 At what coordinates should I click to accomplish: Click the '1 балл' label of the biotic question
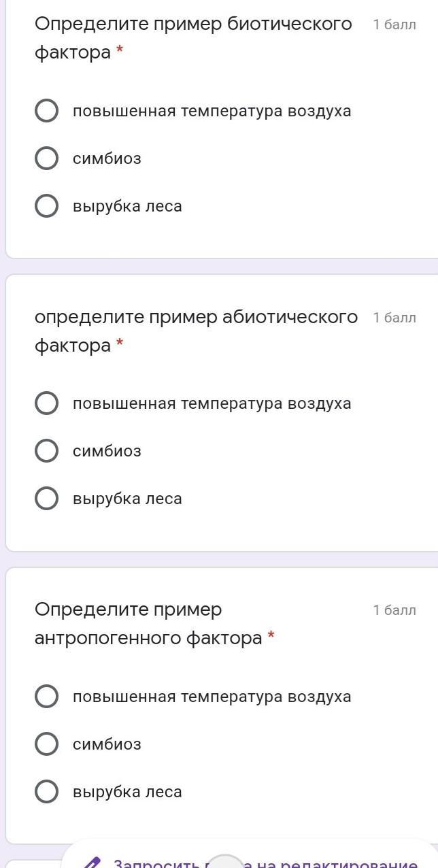click(394, 25)
